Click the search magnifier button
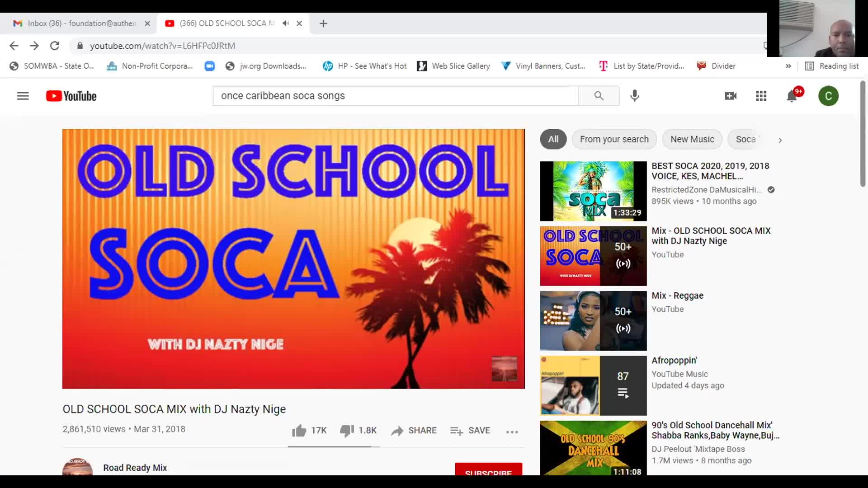The image size is (868, 488). pyautogui.click(x=599, y=96)
